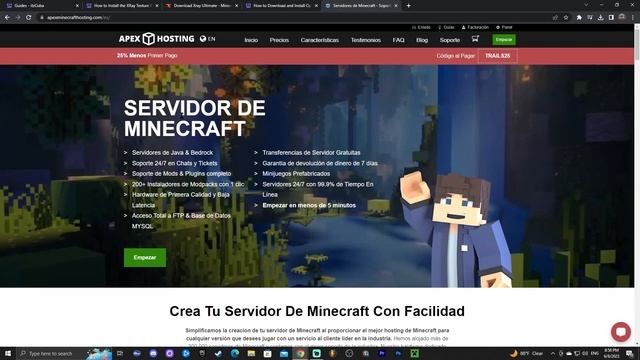640x360 pixels.
Task: Open the Testimonios menu item
Action: (x=366, y=40)
